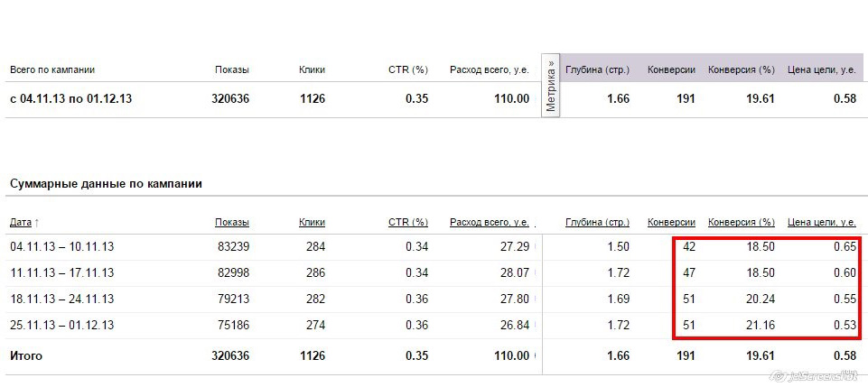Sort by the underlined Конверсия (%) header
This screenshot has width=868, height=387.
[x=741, y=222]
